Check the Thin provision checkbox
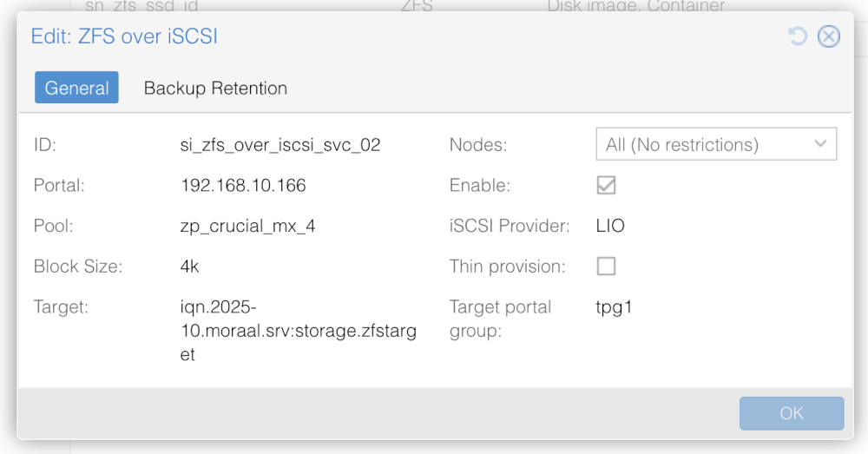The height and width of the screenshot is (454, 868). click(606, 266)
